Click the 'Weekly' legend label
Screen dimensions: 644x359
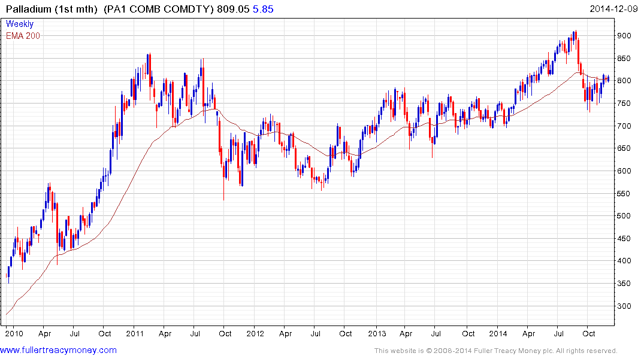click(x=20, y=24)
